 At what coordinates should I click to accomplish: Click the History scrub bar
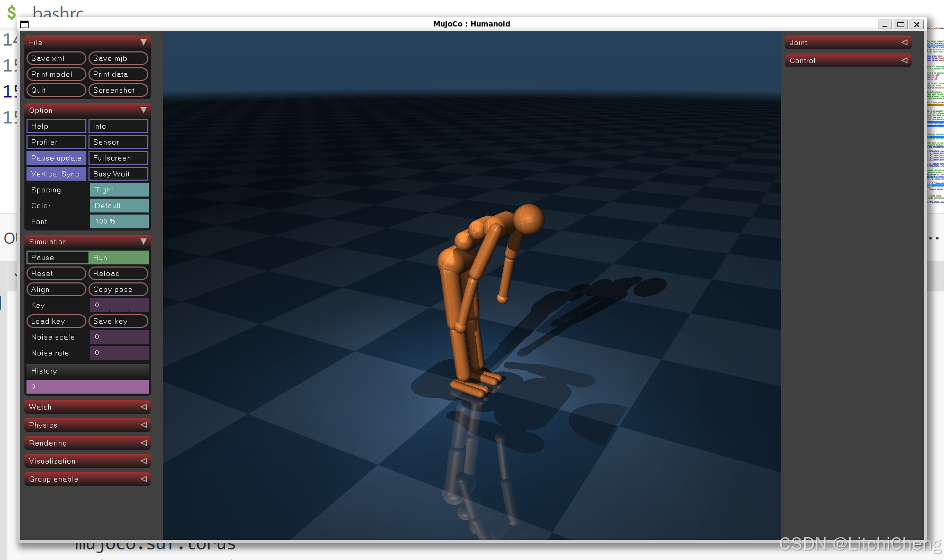(x=87, y=387)
